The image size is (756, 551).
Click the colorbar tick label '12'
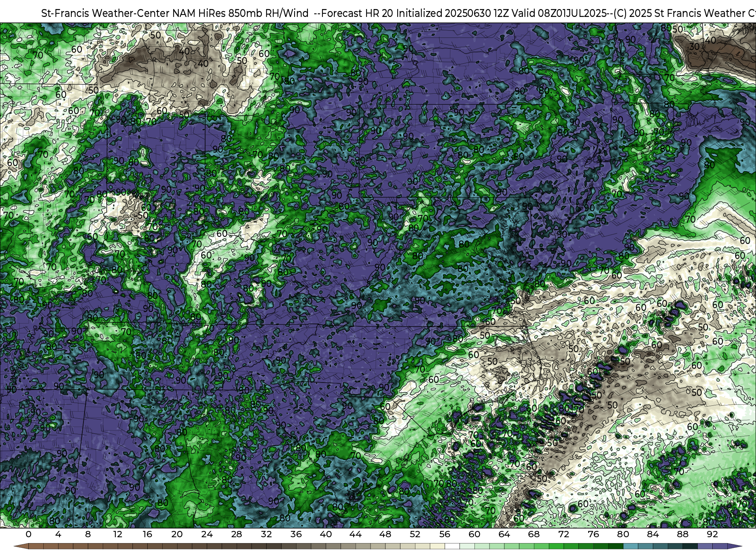[x=118, y=534]
